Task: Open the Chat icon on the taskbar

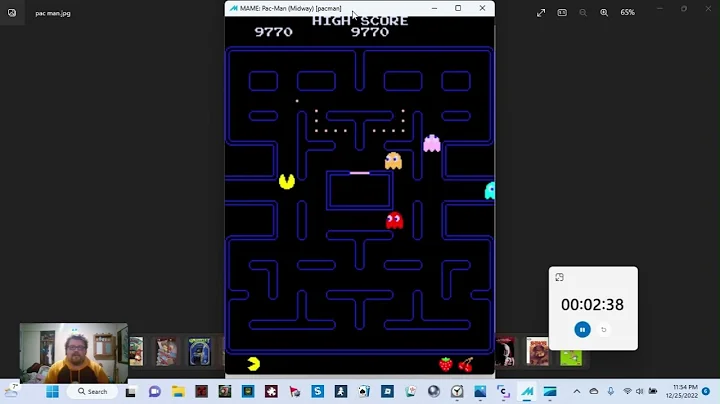Action: (x=155, y=392)
